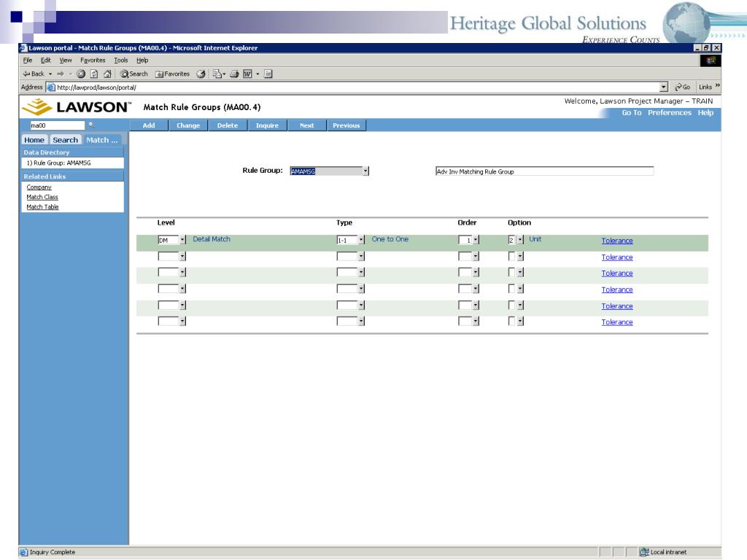747x560 pixels.
Task: Switch to the Search tab in the sidebar
Action: pos(65,140)
